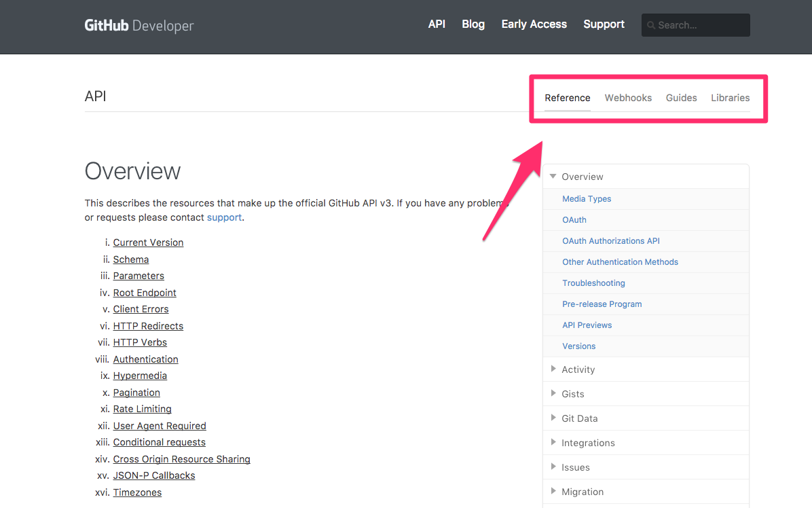Jump to User Agent Required section

point(160,426)
